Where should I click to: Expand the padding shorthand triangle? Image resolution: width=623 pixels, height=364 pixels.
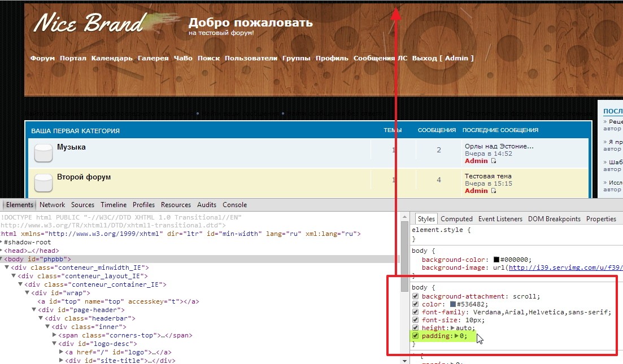(456, 336)
